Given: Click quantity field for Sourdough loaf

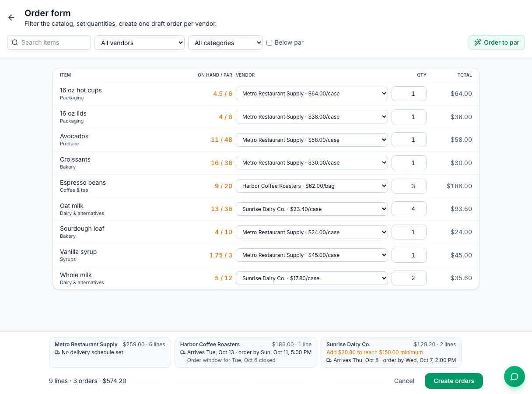Looking at the screenshot, I should coord(409,232).
